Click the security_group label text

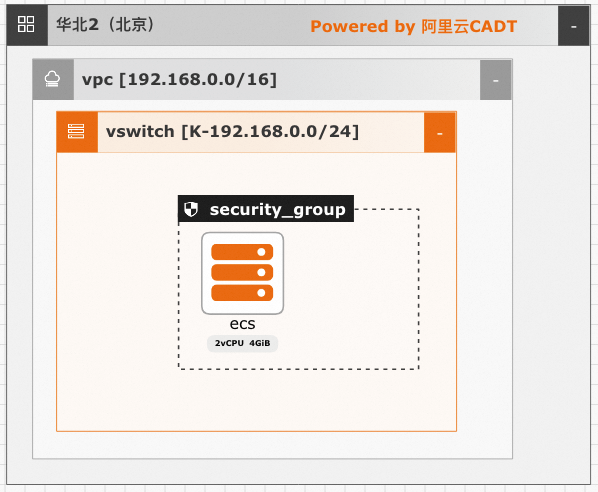(278, 209)
